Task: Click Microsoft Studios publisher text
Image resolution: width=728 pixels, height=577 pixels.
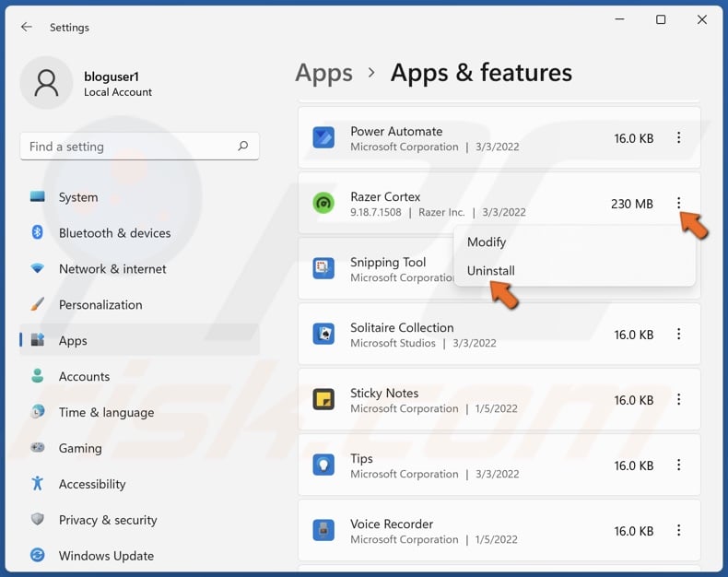Action: coord(393,343)
